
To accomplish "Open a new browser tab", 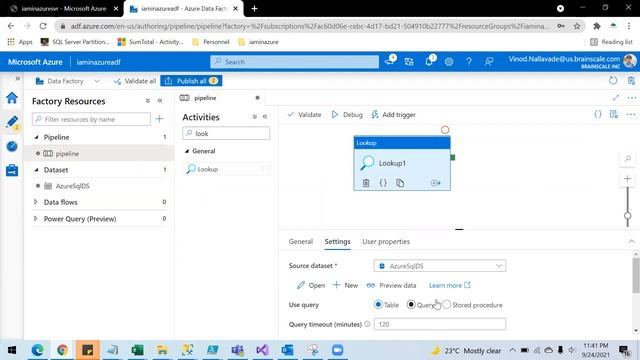I will [x=254, y=8].
